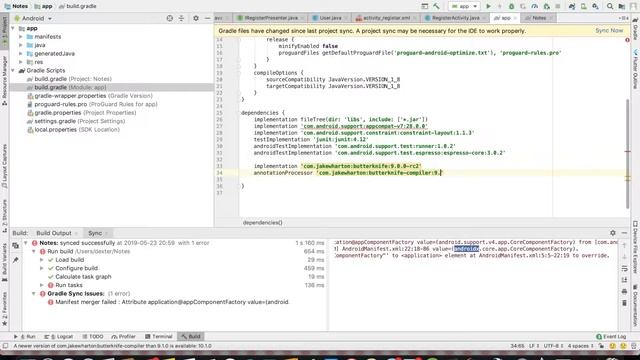Click the locate/scroll-from-source target icon in the Project panel
Image resolution: width=640 pixels, height=360 pixels.
(x=170, y=18)
